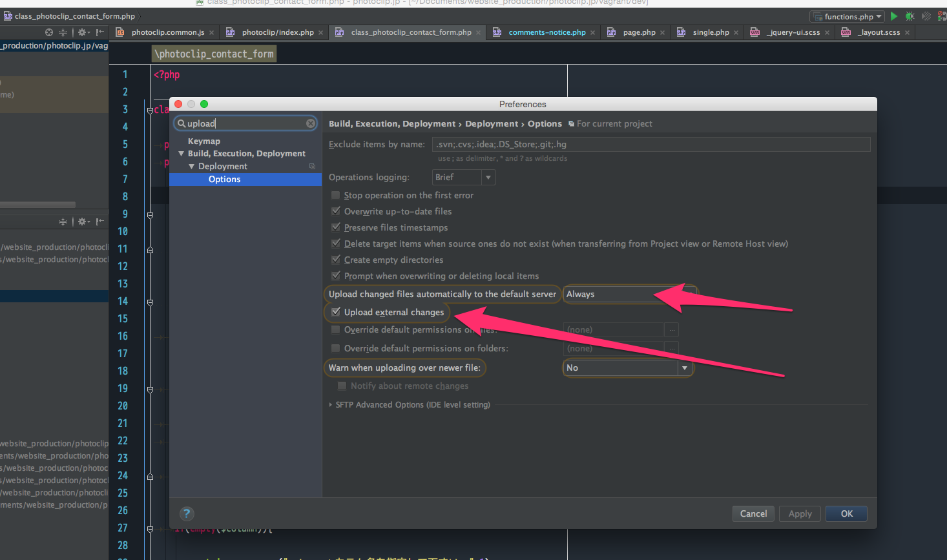Enable Stop operation on the first error
Image resolution: width=947 pixels, height=560 pixels.
(x=336, y=194)
